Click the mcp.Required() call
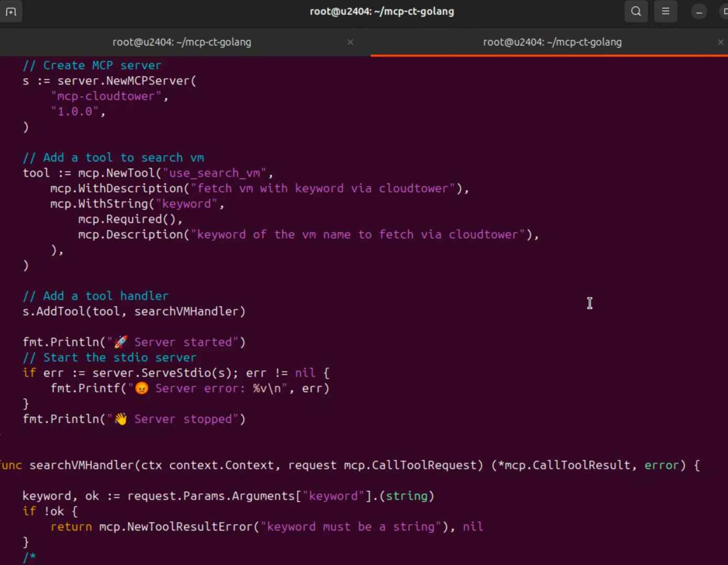 click(130, 219)
